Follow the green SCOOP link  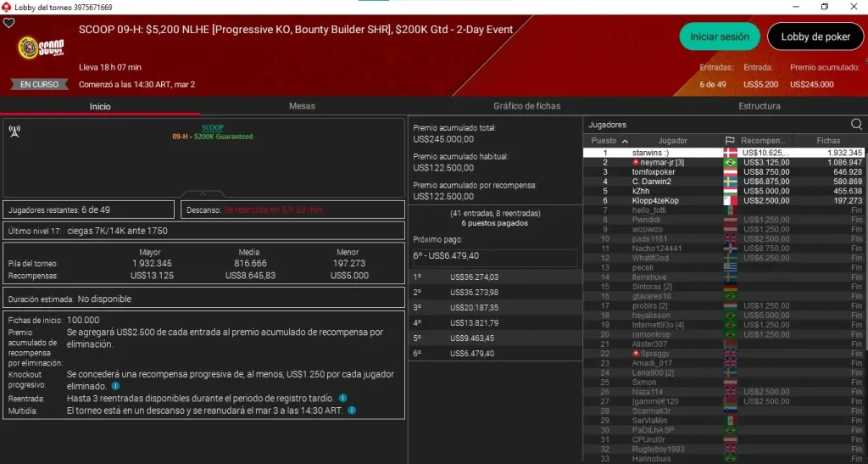coord(213,127)
